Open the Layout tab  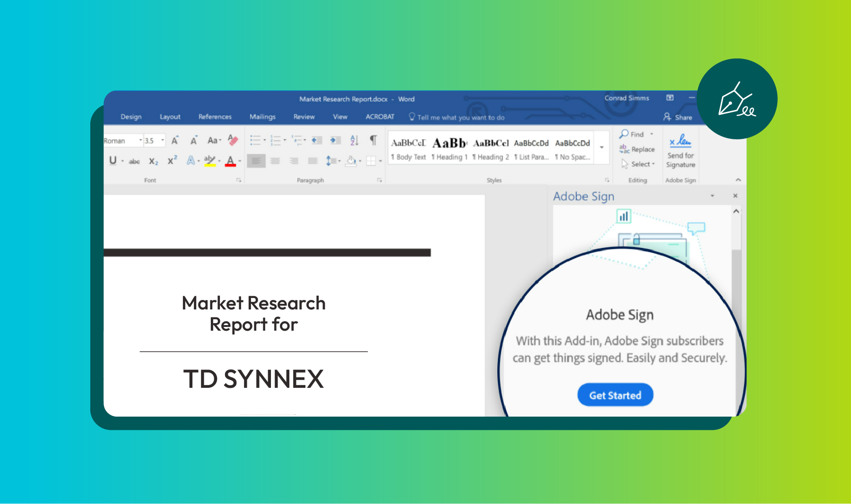pyautogui.click(x=170, y=117)
